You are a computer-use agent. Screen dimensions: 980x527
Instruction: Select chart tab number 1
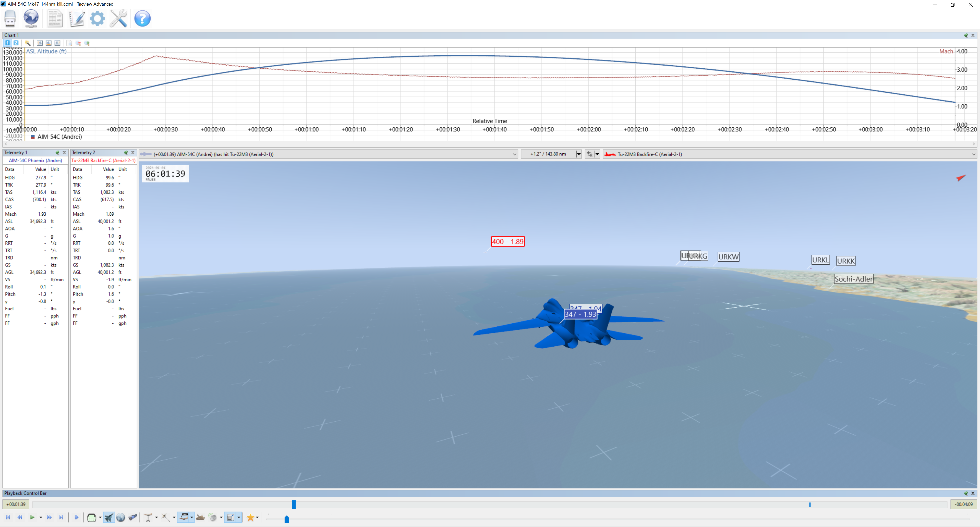pyautogui.click(x=7, y=43)
